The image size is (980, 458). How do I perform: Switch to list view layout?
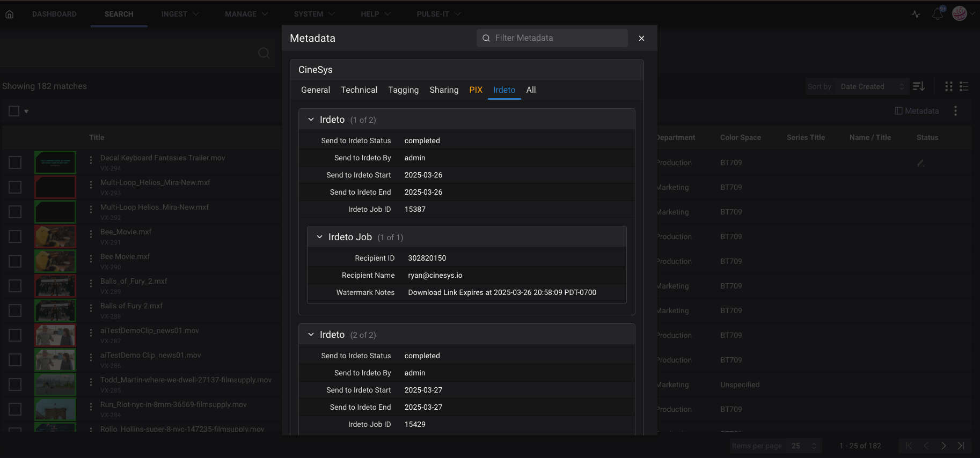(964, 86)
